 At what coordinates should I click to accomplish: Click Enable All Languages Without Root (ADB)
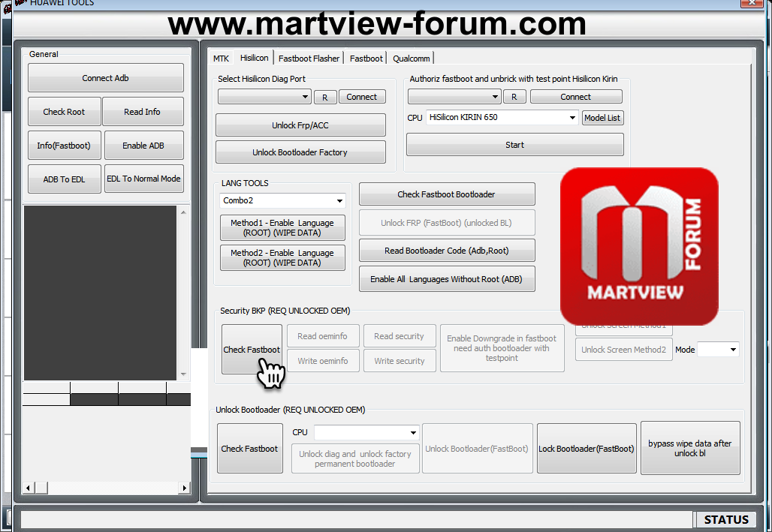(x=447, y=279)
